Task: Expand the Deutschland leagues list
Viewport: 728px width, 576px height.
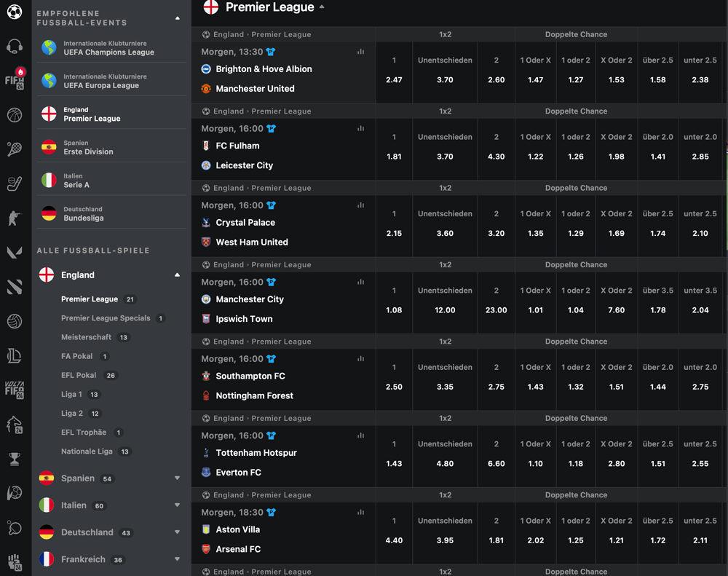Action: [177, 532]
